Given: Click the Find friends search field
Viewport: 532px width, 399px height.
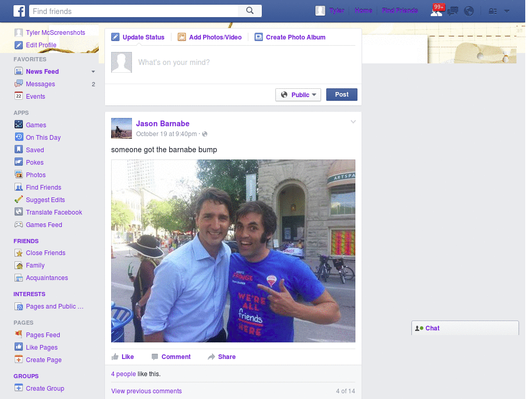Looking at the screenshot, I should pyautogui.click(x=134, y=11).
